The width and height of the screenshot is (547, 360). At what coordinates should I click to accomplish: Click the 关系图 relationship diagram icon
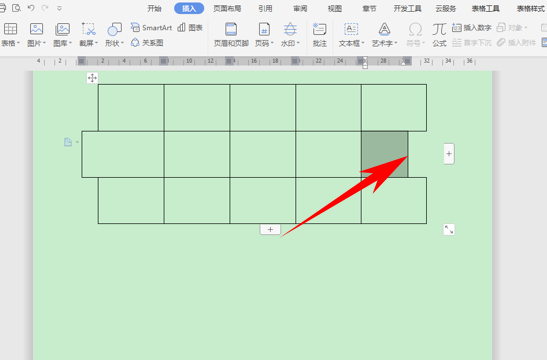147,43
